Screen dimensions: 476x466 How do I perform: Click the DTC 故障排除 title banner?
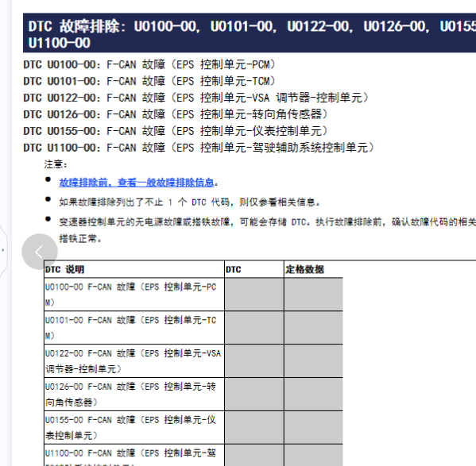(x=250, y=33)
